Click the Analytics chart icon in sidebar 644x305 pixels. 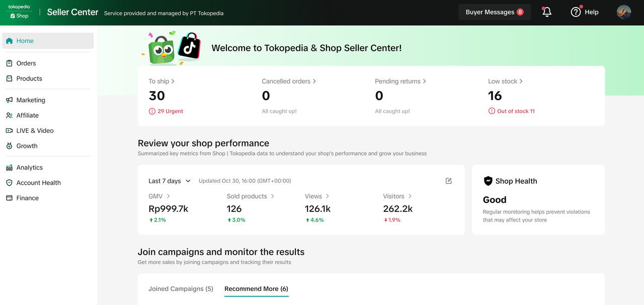point(9,168)
